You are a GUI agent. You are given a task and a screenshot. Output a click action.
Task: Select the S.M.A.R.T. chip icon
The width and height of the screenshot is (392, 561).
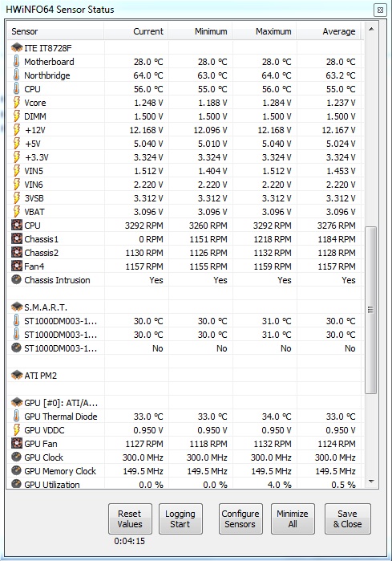[17, 307]
